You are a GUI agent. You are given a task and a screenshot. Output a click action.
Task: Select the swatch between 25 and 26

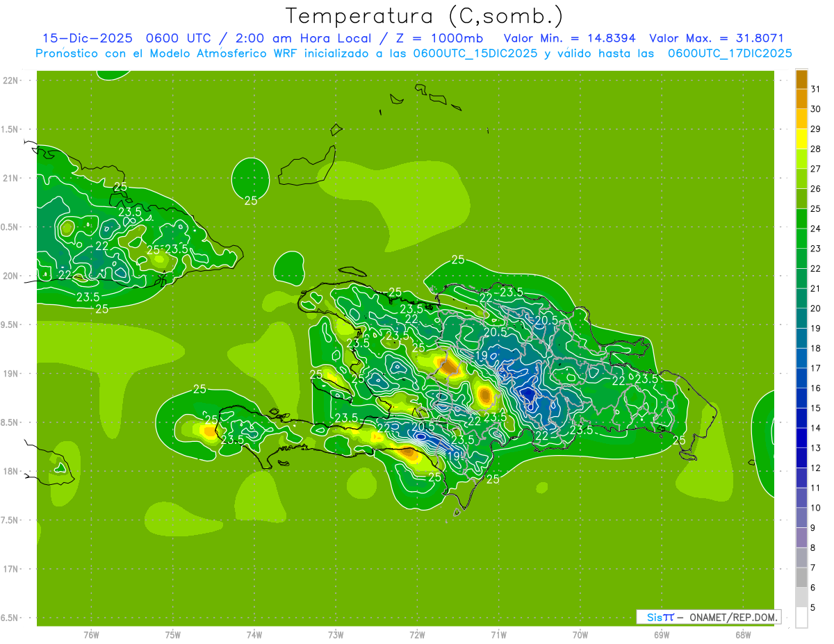801,198
